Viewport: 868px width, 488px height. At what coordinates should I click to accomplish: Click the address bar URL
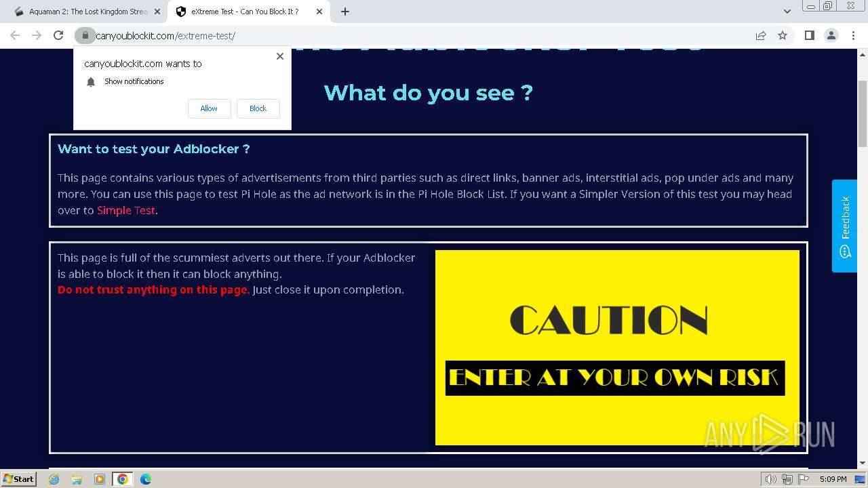[165, 36]
